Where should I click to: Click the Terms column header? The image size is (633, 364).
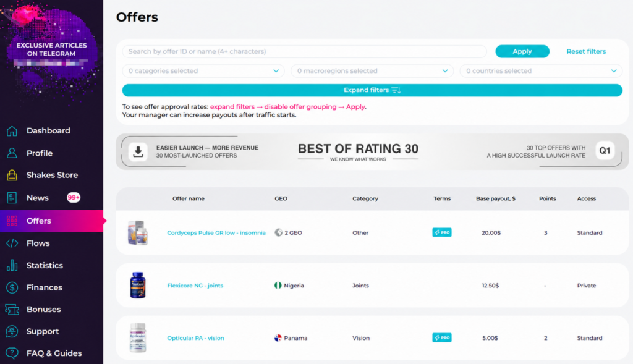441,198
